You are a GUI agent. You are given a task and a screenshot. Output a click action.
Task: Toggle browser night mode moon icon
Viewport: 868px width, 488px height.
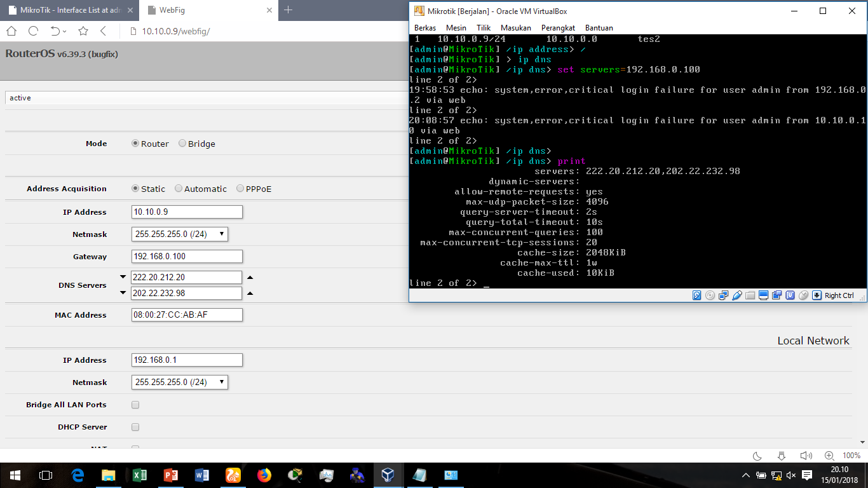757,456
